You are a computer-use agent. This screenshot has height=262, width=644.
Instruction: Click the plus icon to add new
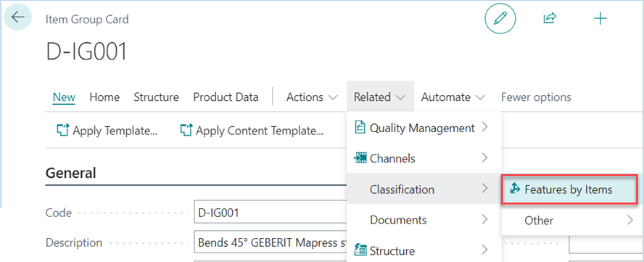pyautogui.click(x=600, y=18)
